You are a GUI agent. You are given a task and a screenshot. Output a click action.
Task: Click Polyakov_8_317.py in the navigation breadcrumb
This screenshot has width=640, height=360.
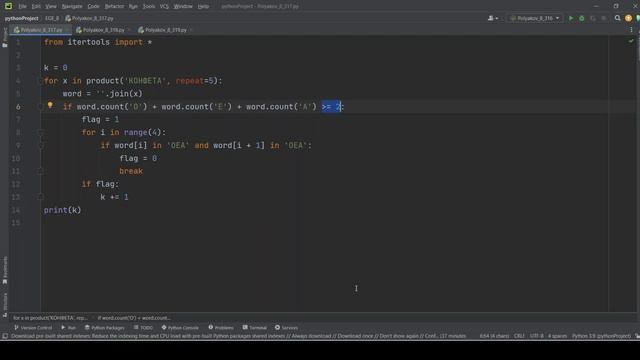[x=89, y=18]
